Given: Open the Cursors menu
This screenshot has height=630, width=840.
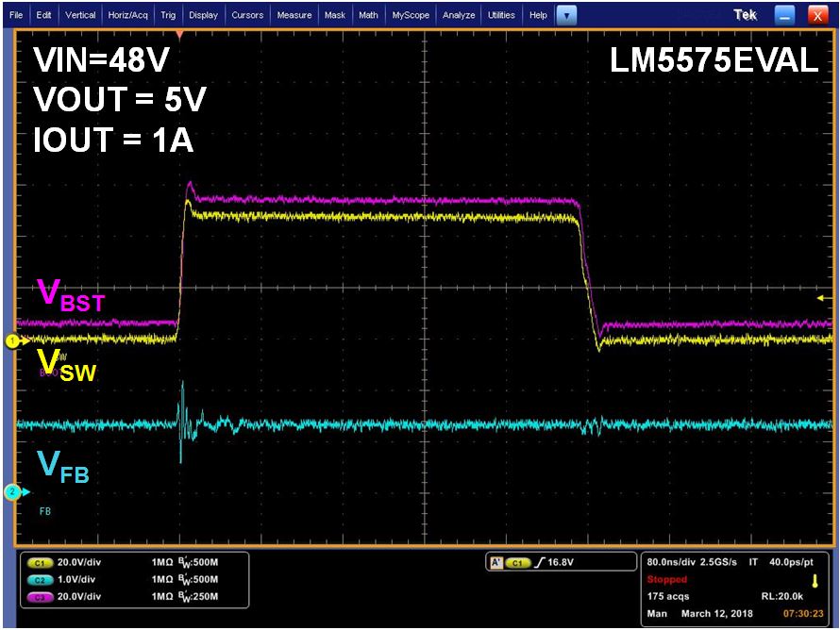Looking at the screenshot, I should click(247, 15).
